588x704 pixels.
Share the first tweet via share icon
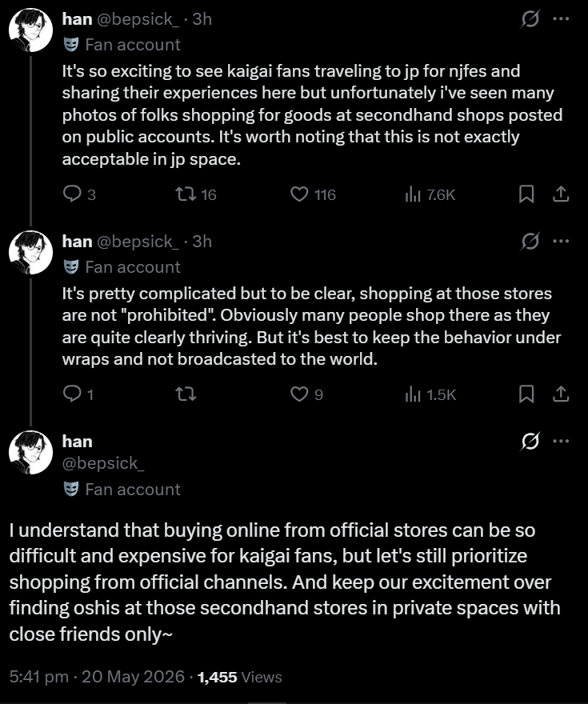coord(561,194)
